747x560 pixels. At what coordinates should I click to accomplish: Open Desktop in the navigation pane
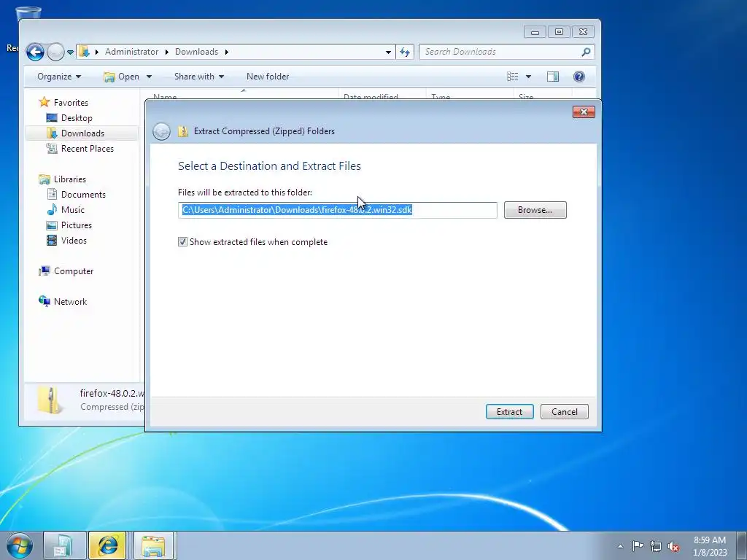(76, 117)
